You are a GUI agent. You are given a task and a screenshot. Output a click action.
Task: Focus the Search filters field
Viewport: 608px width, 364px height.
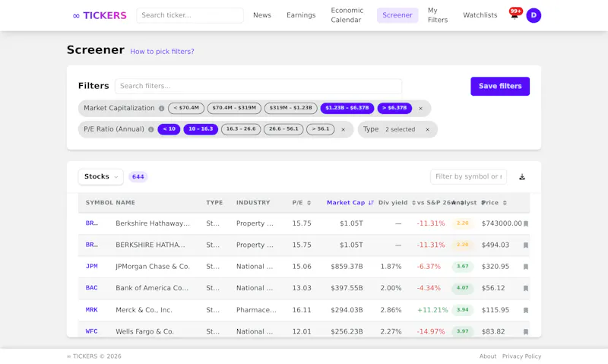258,86
